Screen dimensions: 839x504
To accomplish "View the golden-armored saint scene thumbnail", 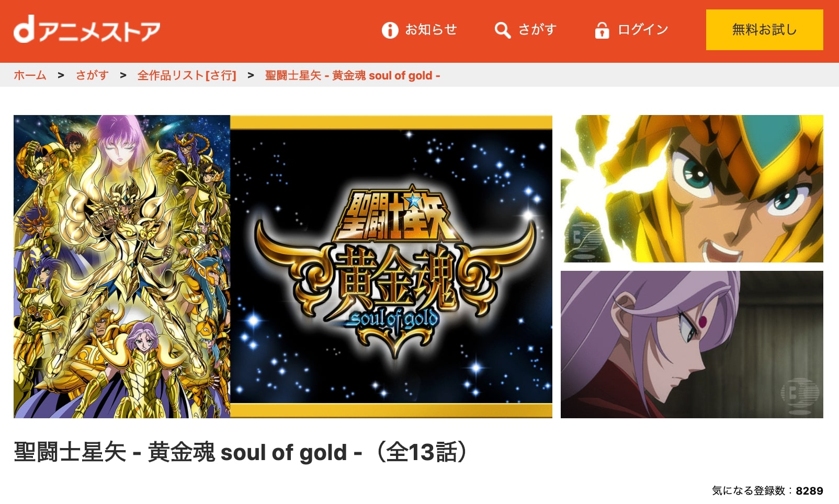I will pos(692,189).
